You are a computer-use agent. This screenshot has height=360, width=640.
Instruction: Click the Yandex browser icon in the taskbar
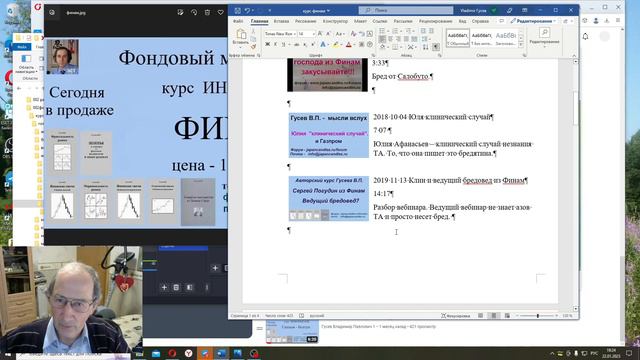coord(188,353)
